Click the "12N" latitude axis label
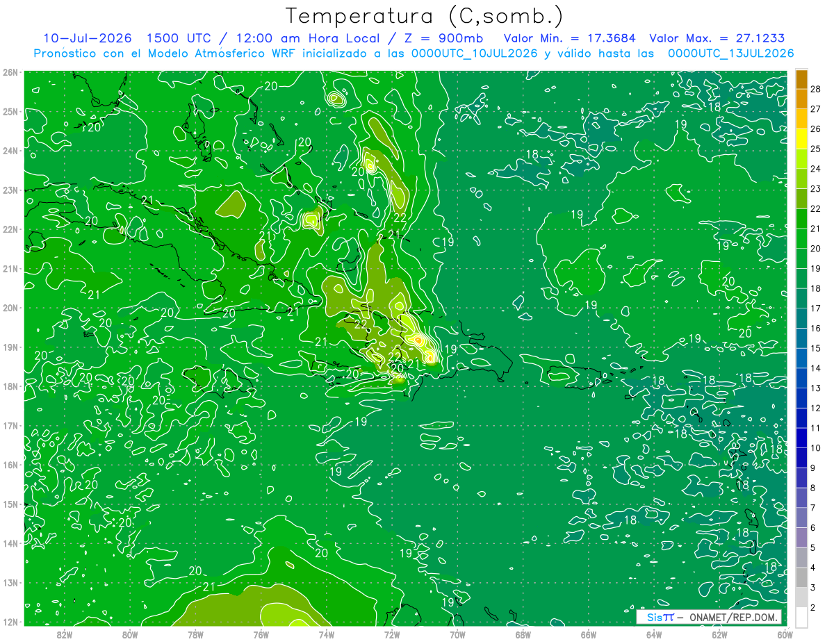This screenshot has width=834, height=644. [x=10, y=622]
